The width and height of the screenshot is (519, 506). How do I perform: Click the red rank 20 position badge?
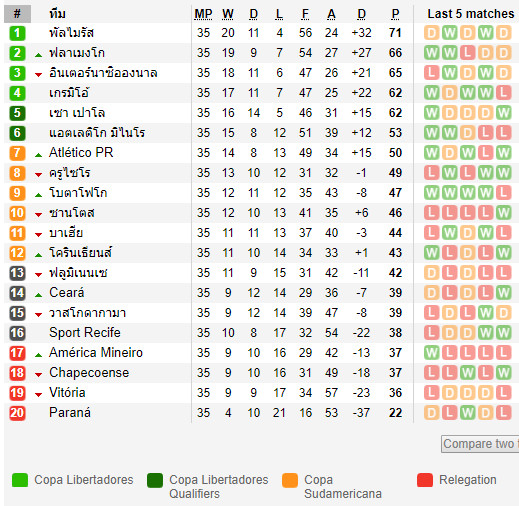pyautogui.click(x=17, y=413)
